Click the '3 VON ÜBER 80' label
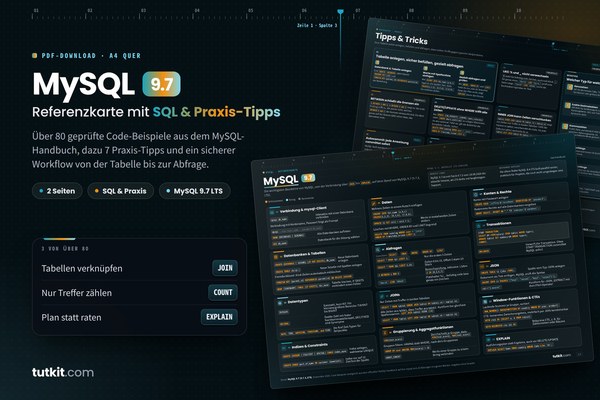Image resolution: width=600 pixels, height=400 pixels. pyautogui.click(x=65, y=249)
